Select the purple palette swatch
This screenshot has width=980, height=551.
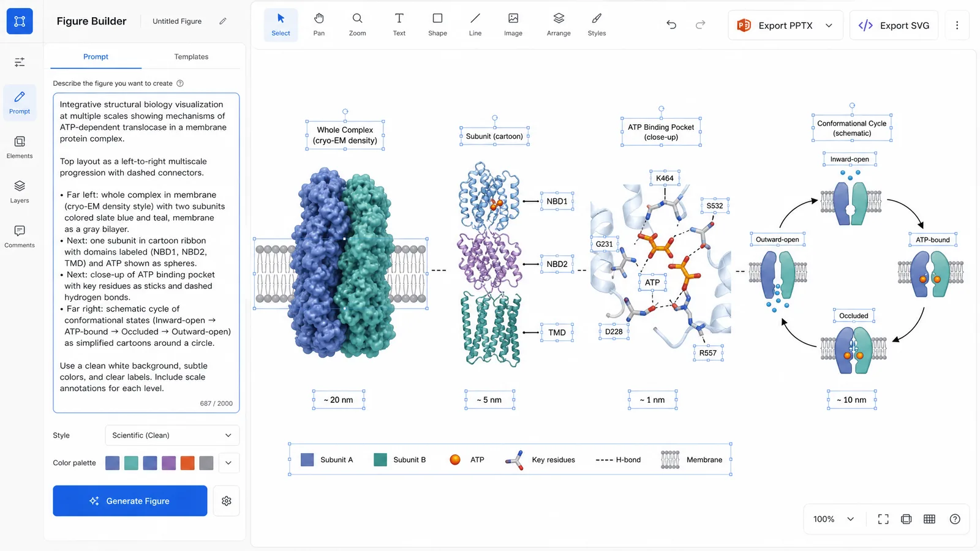[169, 463]
